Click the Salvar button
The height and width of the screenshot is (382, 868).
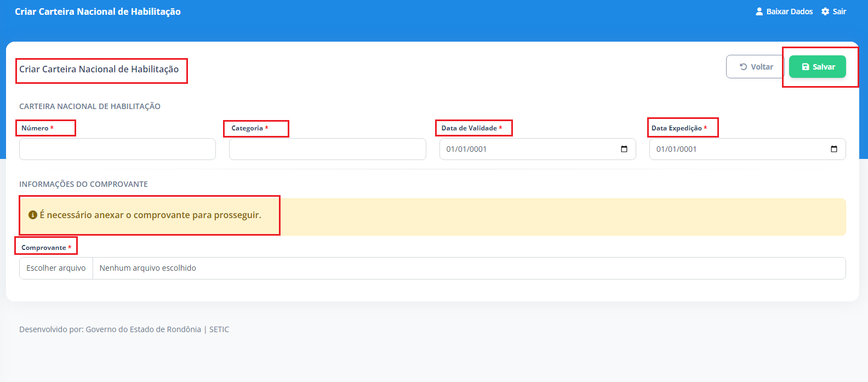pyautogui.click(x=817, y=67)
